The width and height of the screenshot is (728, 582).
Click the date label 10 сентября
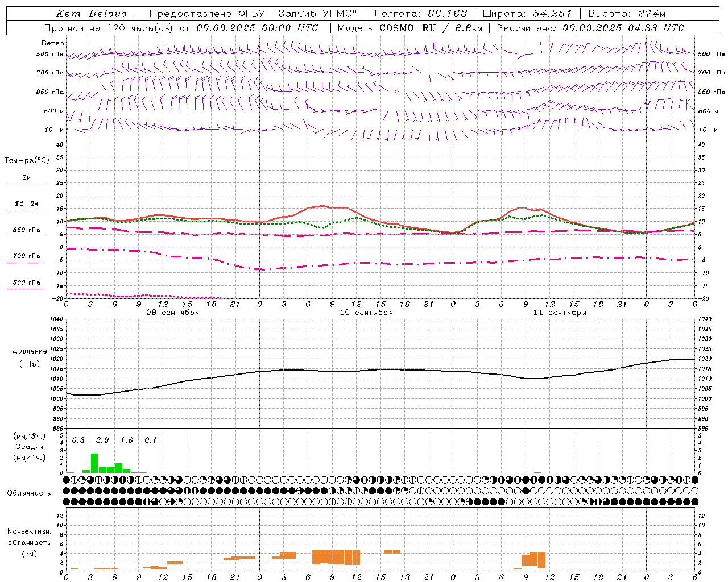click(366, 313)
